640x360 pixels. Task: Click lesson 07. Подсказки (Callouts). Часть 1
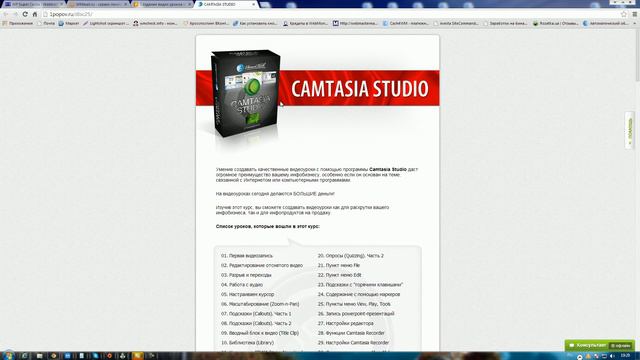click(256, 313)
